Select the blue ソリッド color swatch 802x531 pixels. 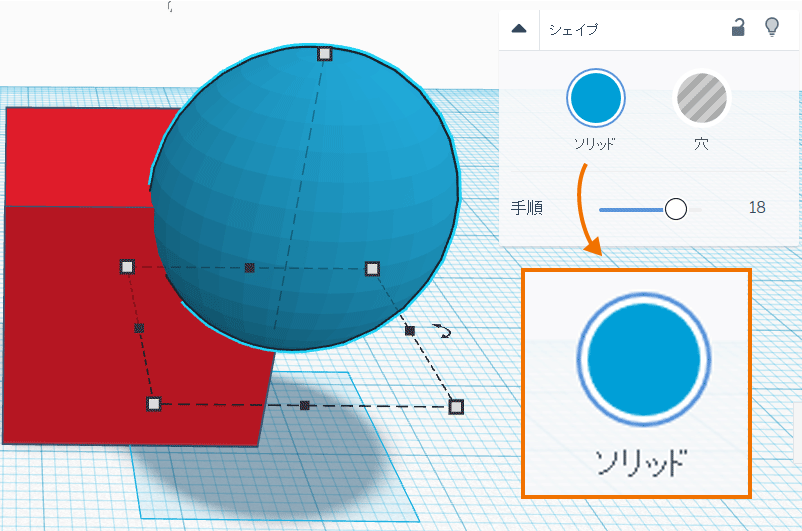(x=595, y=98)
